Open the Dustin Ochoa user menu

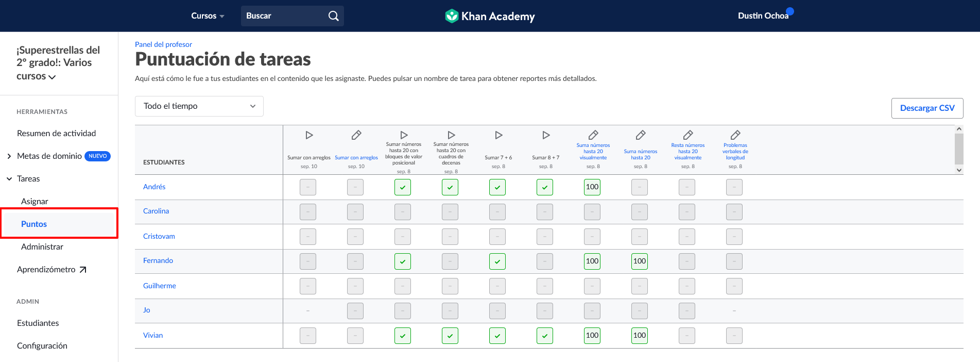[763, 16]
